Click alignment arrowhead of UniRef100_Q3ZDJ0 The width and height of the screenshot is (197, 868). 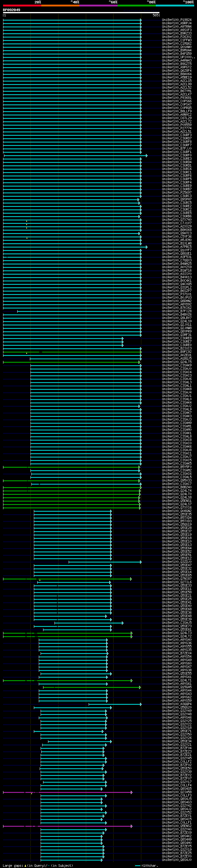[x=141, y=562]
